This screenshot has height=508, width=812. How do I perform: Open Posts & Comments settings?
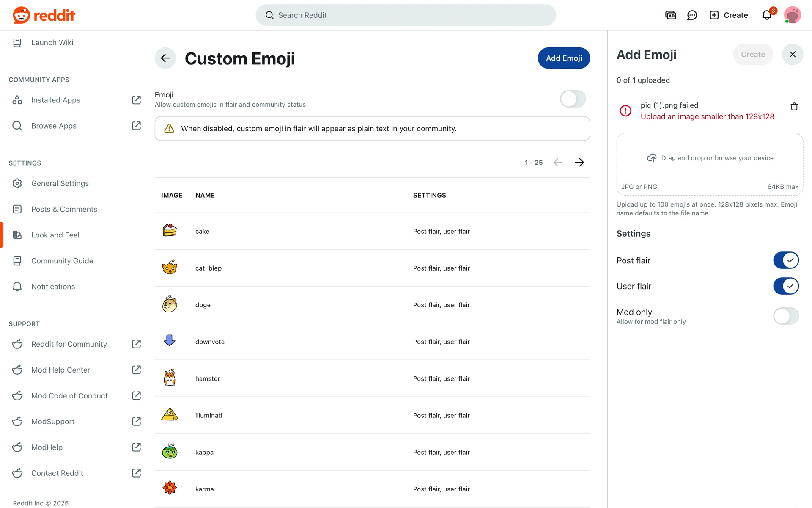point(64,209)
